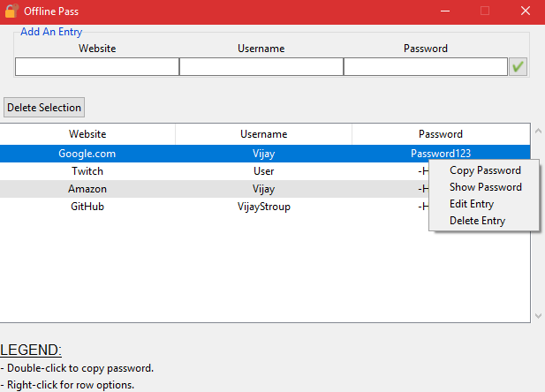Click Vijay username in Google.com row
The height and width of the screenshot is (392, 545).
263,154
